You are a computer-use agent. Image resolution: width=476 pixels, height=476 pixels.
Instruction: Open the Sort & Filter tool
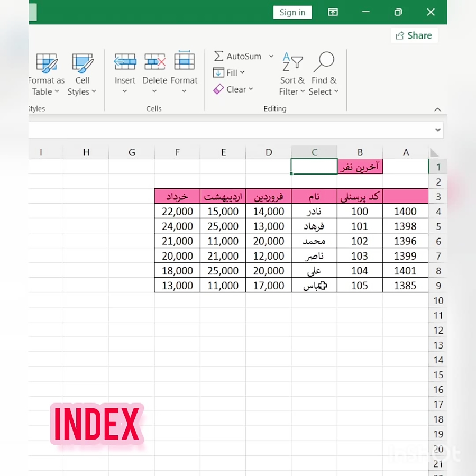292,63
